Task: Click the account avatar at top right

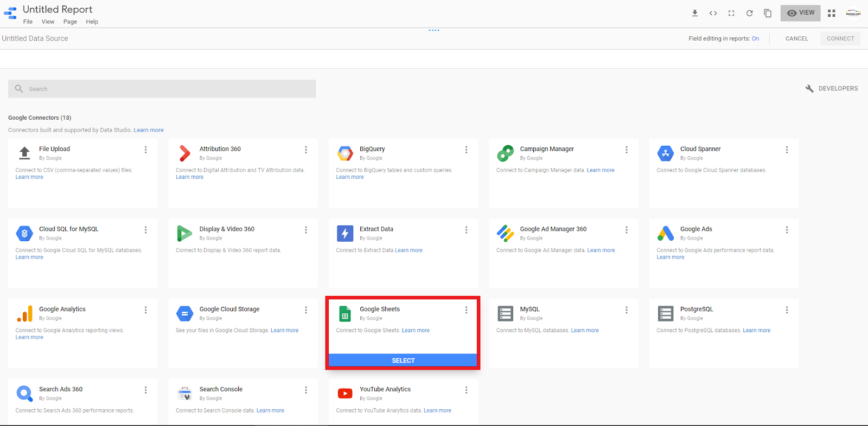Action: point(853,13)
